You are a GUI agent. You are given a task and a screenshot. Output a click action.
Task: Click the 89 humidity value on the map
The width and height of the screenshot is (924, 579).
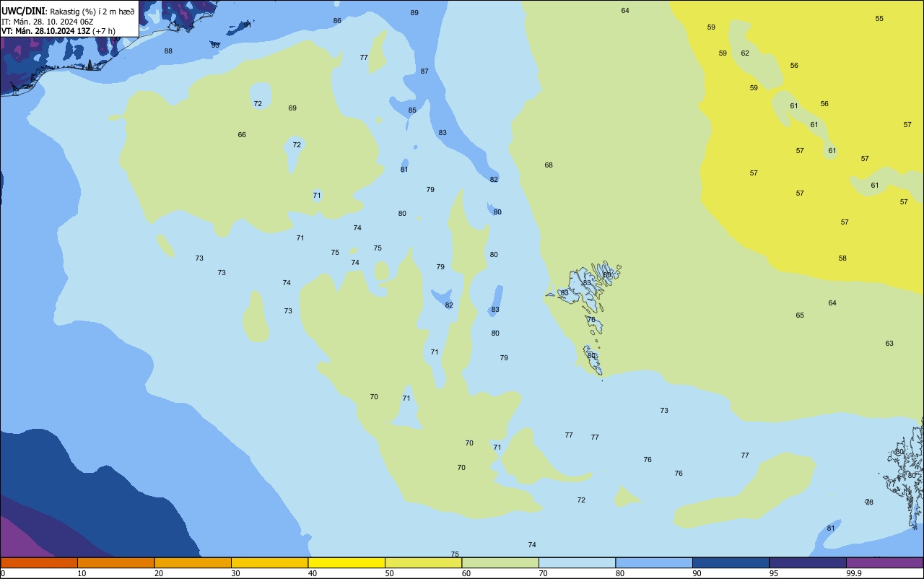coord(414,13)
